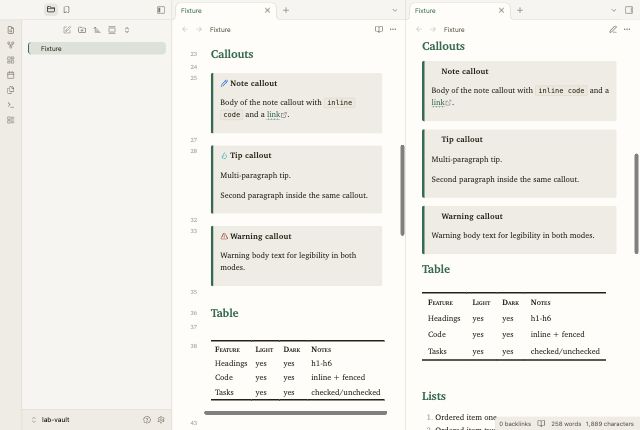Navigate back in the right pane
Screen dimensions: 640x430
[x=419, y=29]
